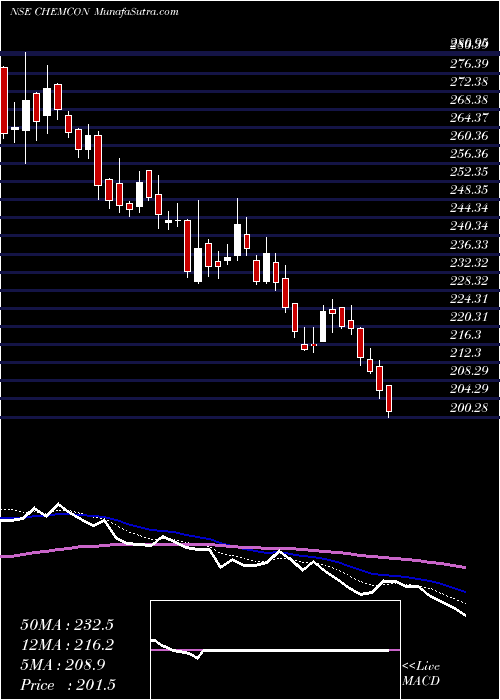Select the 264.37 price level label
The image size is (500, 700).
coord(468,118)
